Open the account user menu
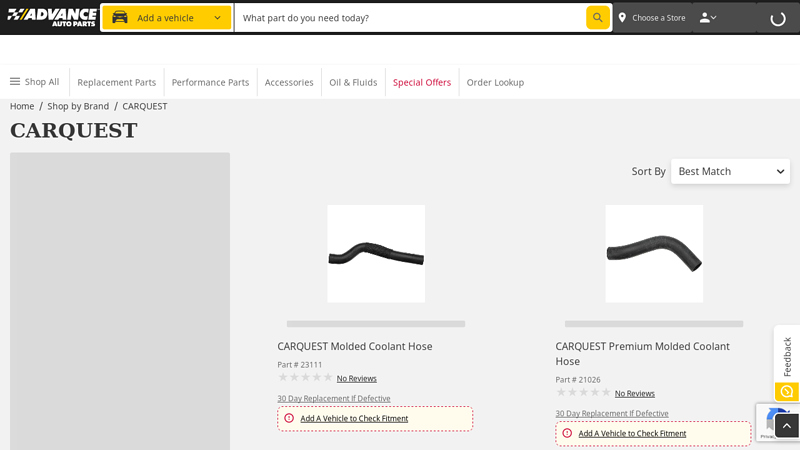The height and width of the screenshot is (450, 800). pos(708,18)
